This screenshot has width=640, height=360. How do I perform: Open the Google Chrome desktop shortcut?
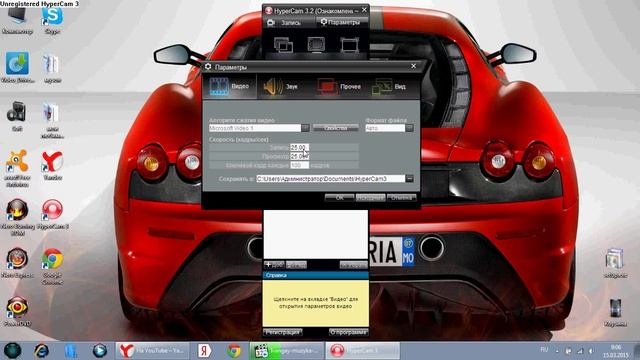(52, 266)
